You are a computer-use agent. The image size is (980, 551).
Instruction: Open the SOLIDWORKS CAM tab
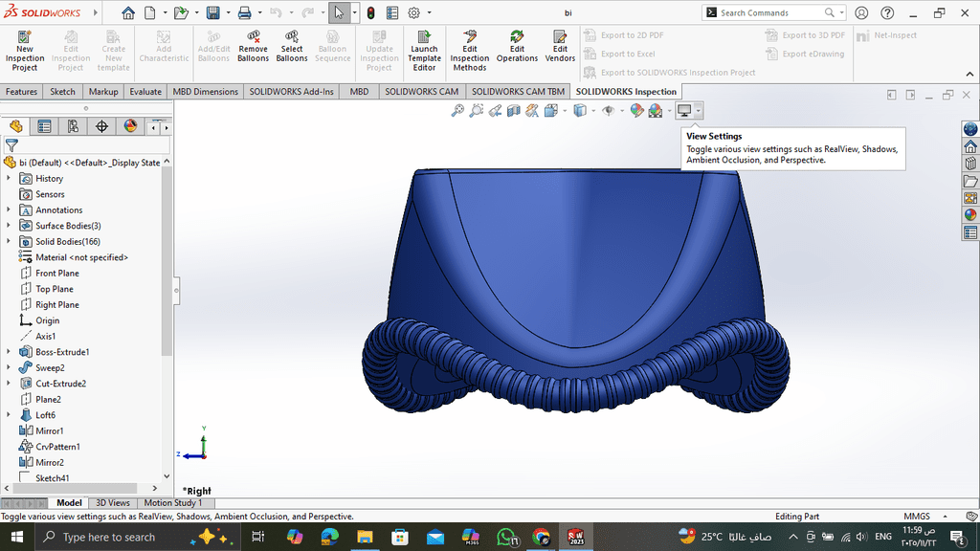pyautogui.click(x=421, y=92)
